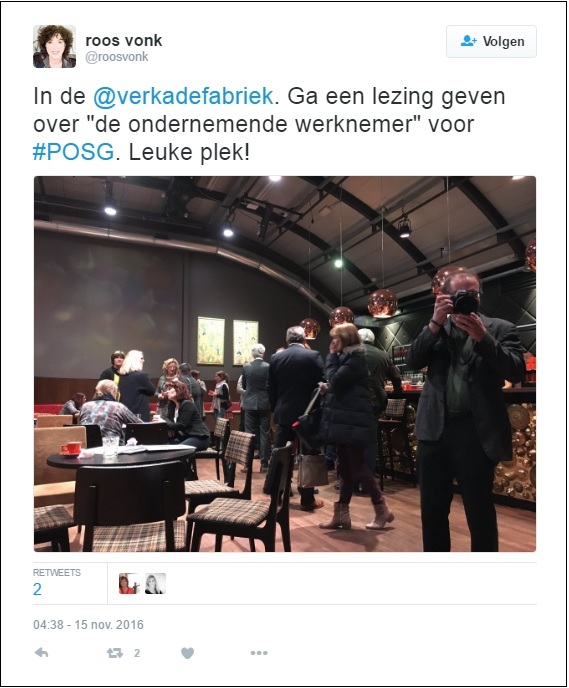Open the retweets count number 2
Image resolution: width=569 pixels, height=688 pixels.
[x=37, y=589]
